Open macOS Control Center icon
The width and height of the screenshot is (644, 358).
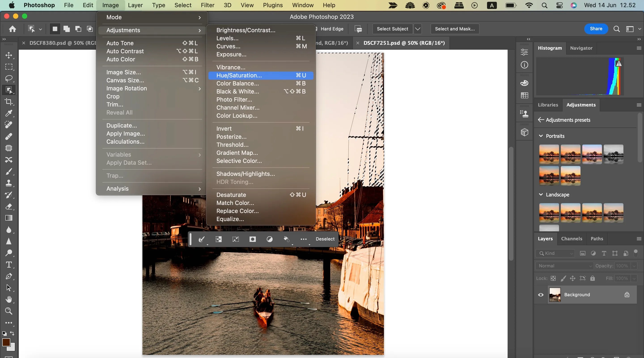pos(559,5)
